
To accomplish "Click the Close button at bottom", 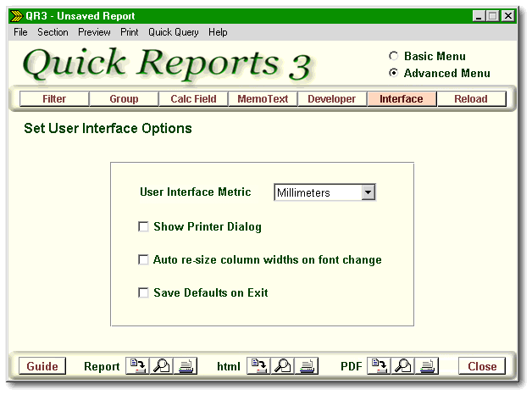I will (482, 366).
